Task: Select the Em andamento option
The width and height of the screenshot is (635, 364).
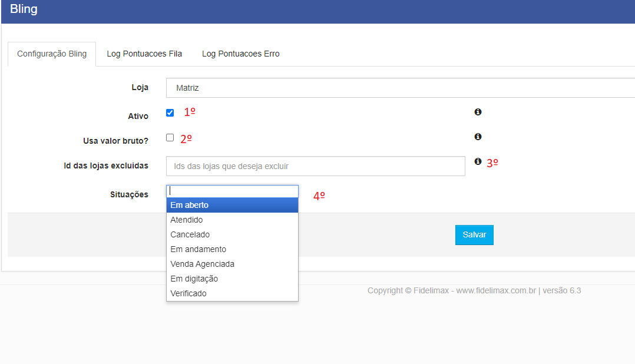Action: (x=232, y=249)
